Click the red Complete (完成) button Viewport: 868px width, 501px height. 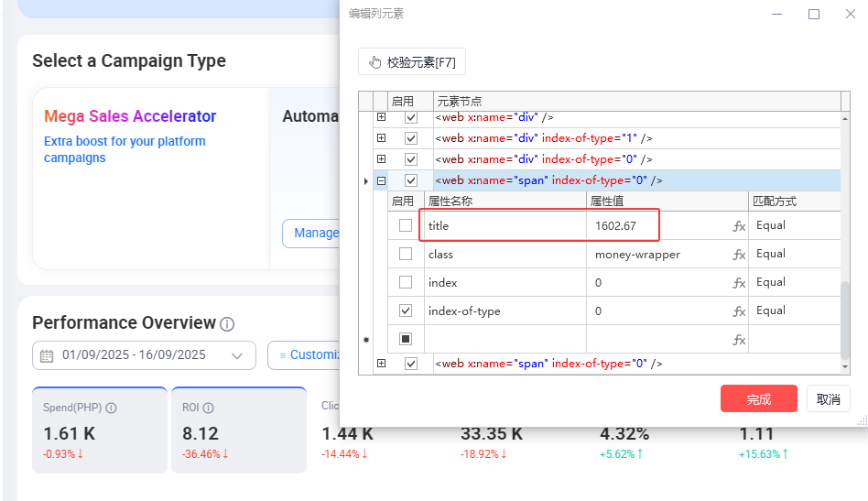pyautogui.click(x=758, y=398)
